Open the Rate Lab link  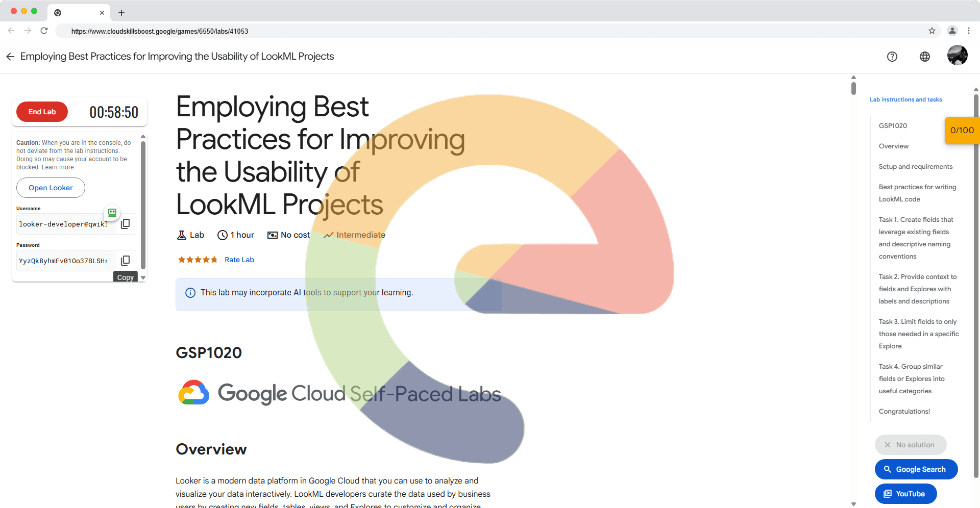pyautogui.click(x=239, y=260)
